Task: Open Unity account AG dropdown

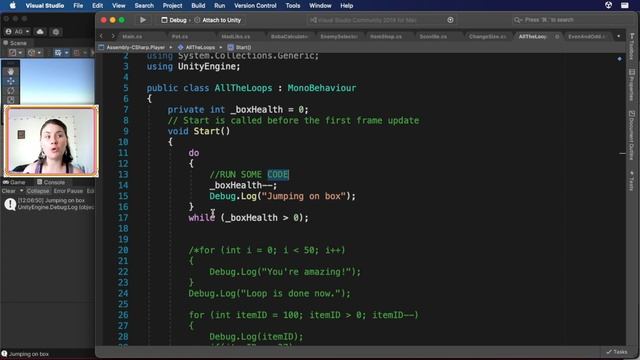Action: click(x=18, y=31)
